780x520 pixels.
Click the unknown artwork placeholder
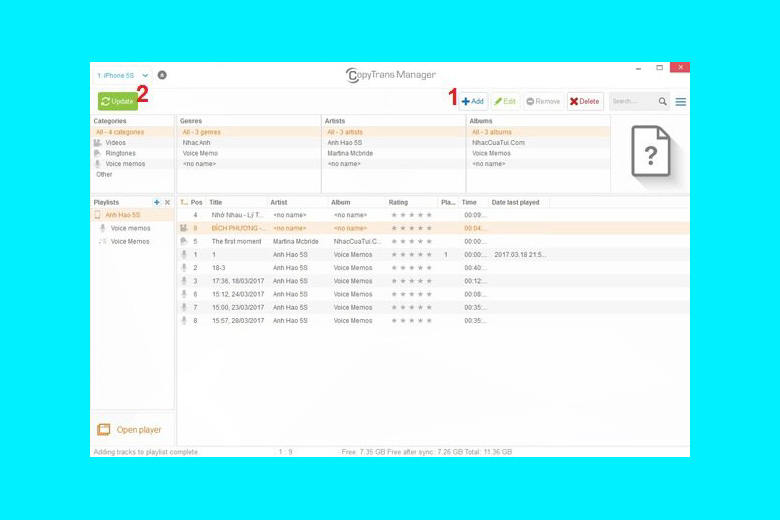click(x=651, y=151)
